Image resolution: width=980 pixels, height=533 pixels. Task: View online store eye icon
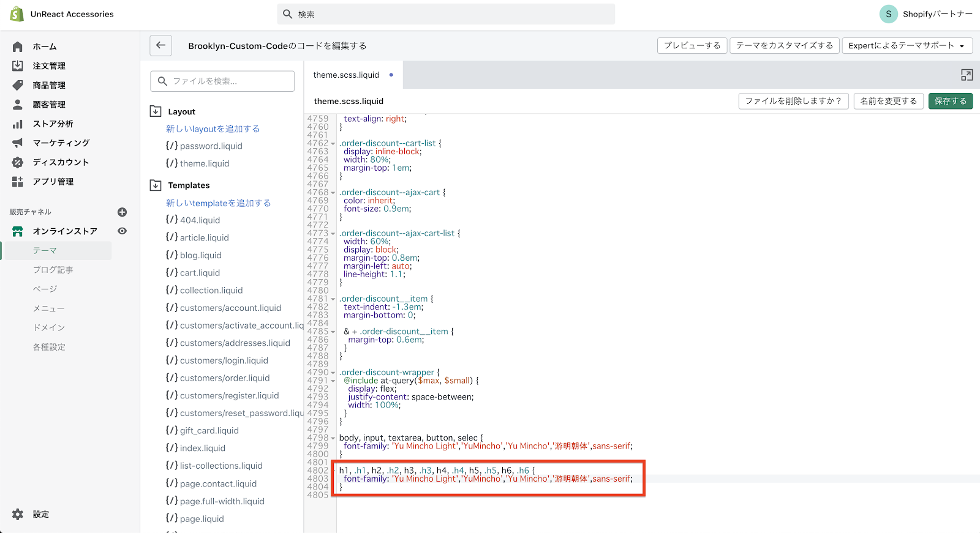pyautogui.click(x=122, y=231)
